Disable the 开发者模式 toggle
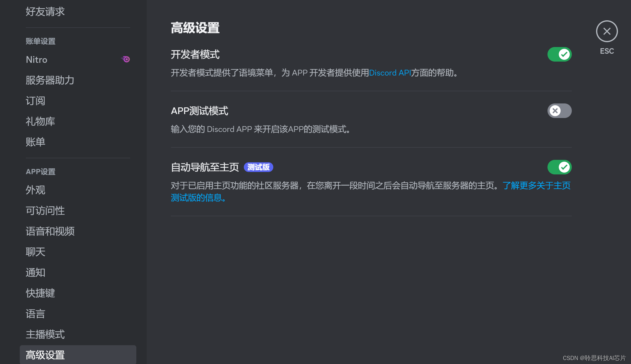This screenshot has height=364, width=631. [x=559, y=54]
